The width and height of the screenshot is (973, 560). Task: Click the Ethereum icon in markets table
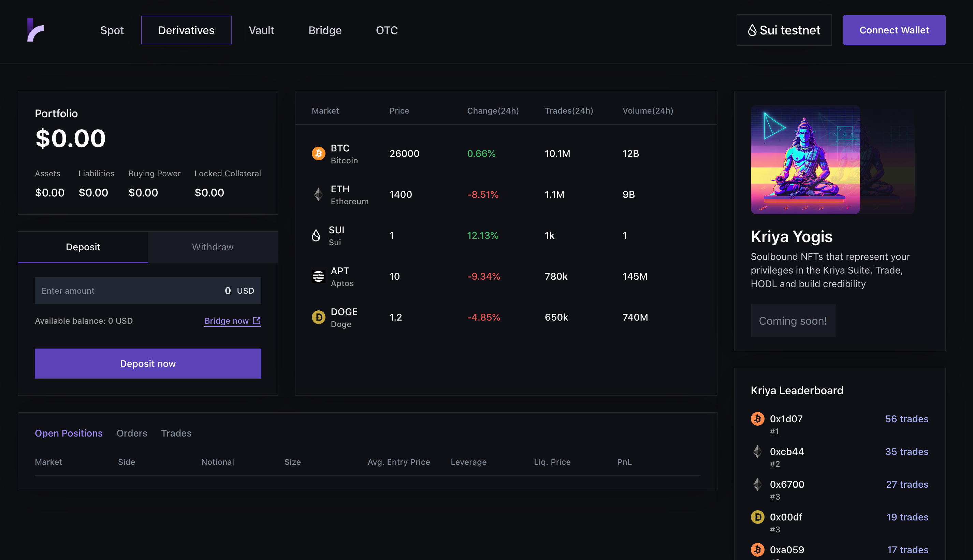click(x=318, y=195)
